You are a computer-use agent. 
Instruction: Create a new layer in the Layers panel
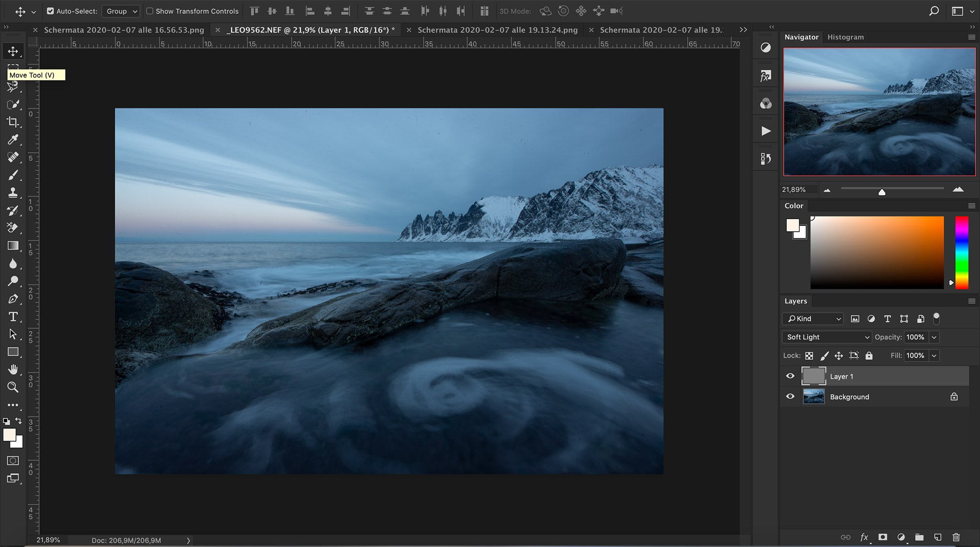click(937, 537)
